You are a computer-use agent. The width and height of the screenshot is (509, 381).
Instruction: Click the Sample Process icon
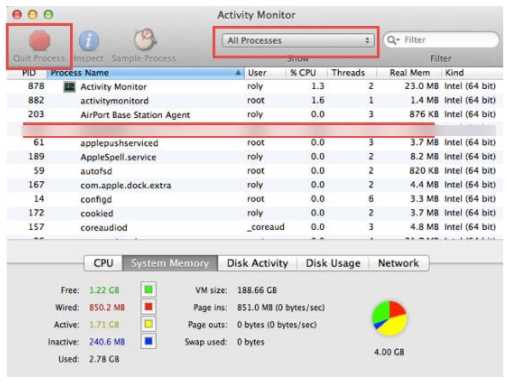(x=145, y=40)
